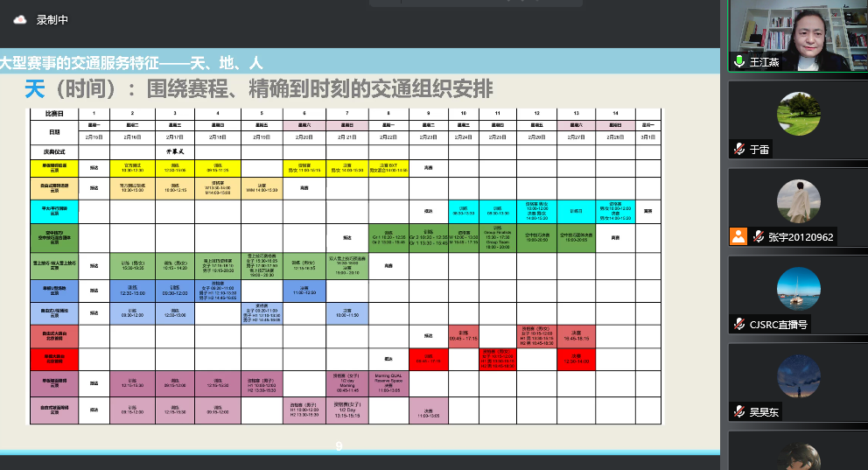The image size is (868, 470).
Task: Click 张宇20120962's muted microphone icon
Action: pos(759,236)
